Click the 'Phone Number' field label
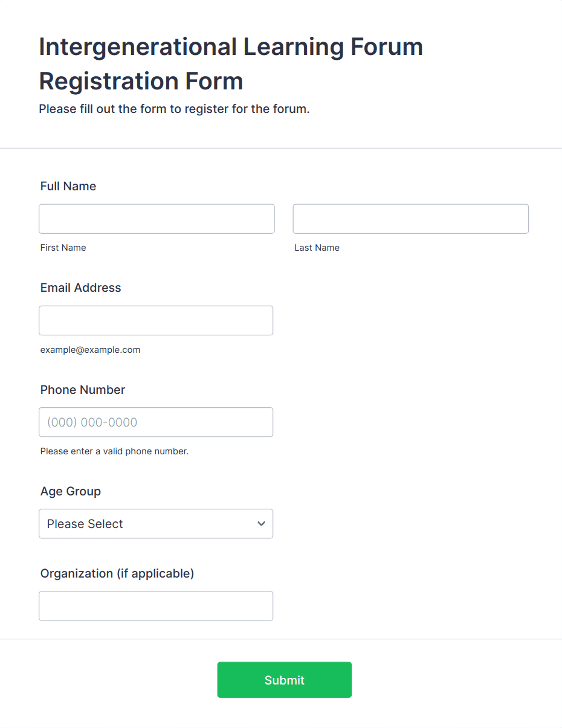The image size is (562, 728). 83,390
